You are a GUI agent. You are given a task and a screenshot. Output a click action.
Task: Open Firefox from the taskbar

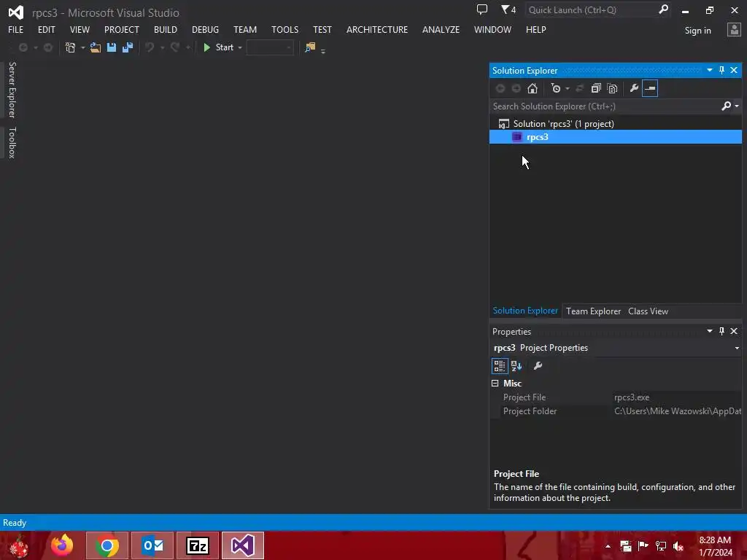pyautogui.click(x=62, y=545)
